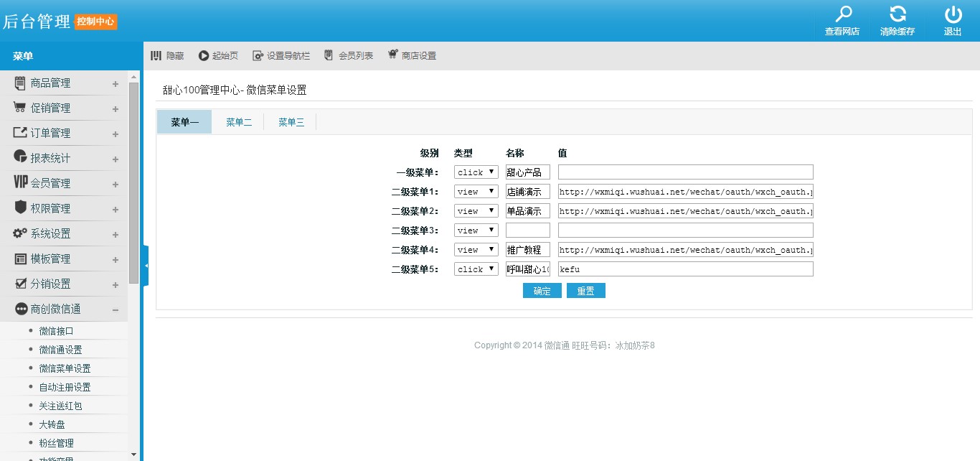Click the 促销管理 shopping cart icon
This screenshot has width=980, height=461.
pos(20,108)
